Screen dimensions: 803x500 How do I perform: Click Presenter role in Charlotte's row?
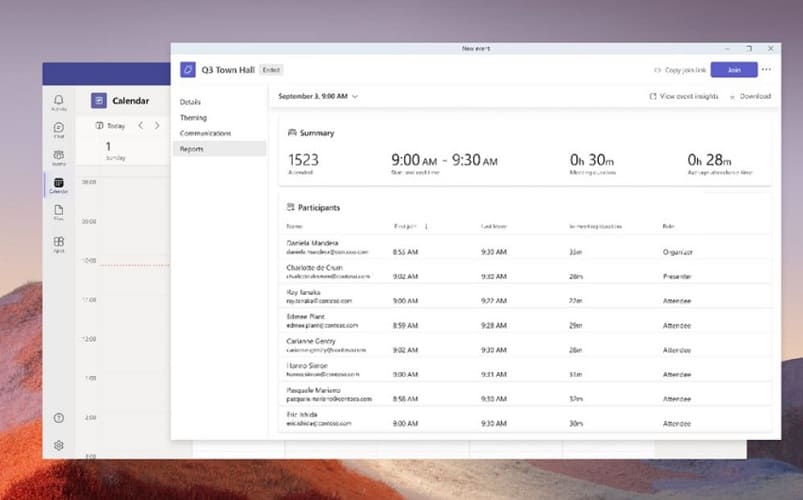click(x=677, y=277)
